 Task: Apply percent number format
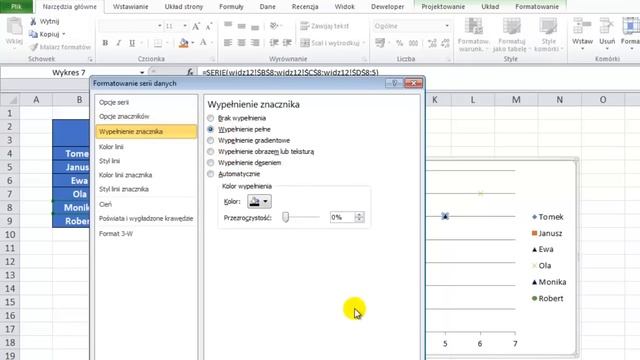coord(400,43)
